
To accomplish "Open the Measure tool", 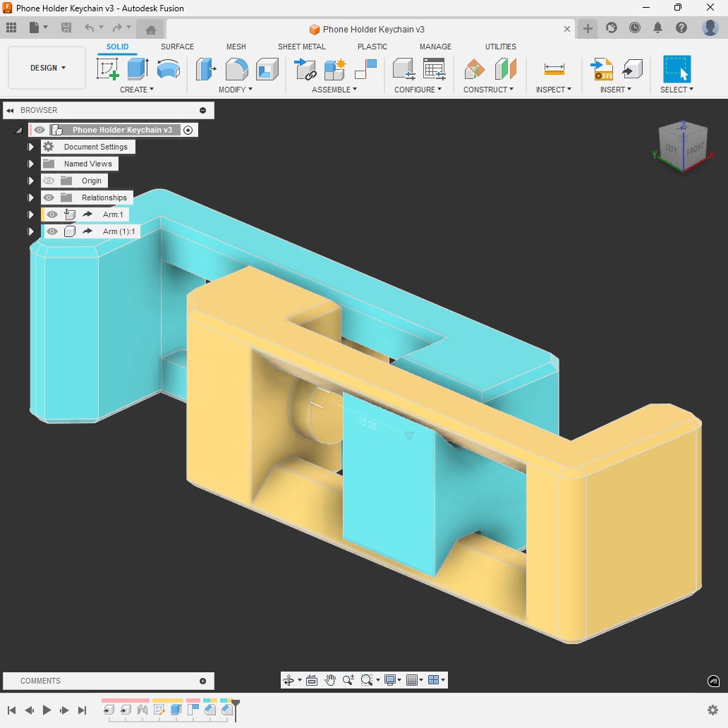I will click(x=554, y=69).
